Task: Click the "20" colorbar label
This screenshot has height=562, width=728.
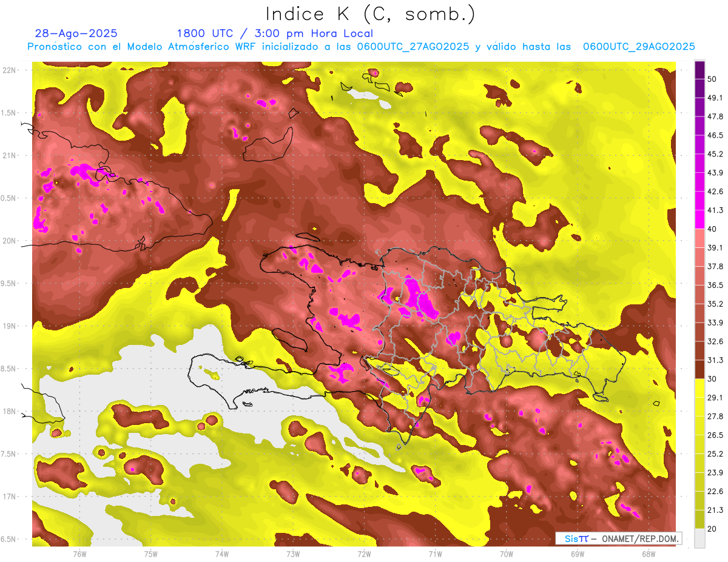Action: click(x=712, y=529)
